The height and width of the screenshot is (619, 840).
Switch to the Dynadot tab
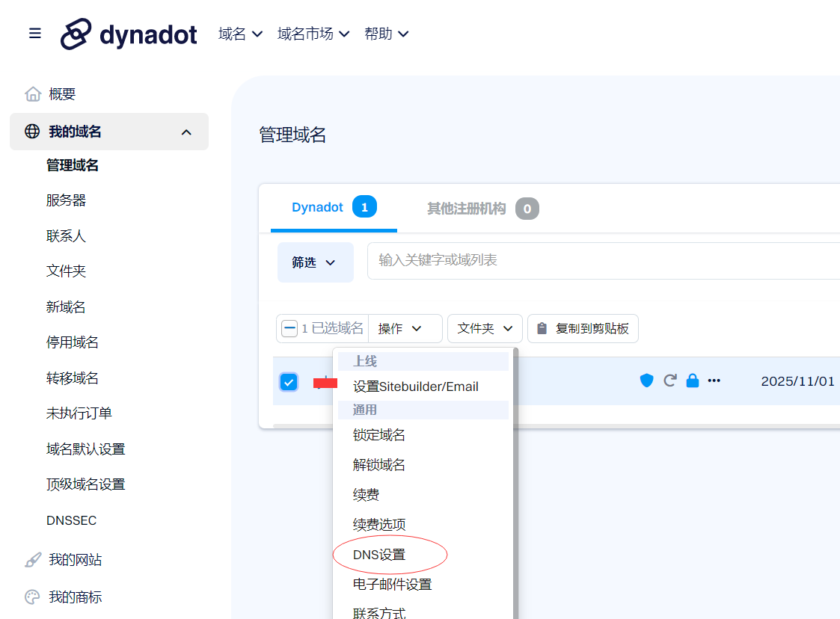pyautogui.click(x=334, y=208)
